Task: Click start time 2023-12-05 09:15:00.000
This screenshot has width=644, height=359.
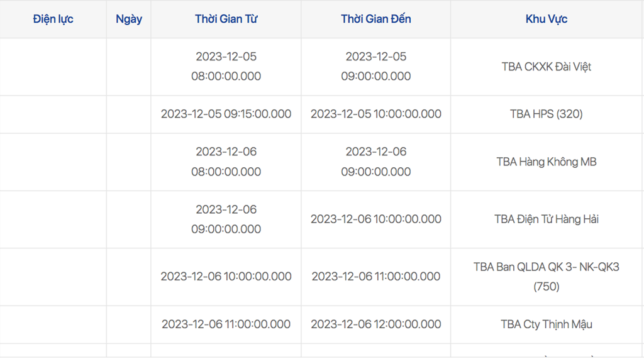Action: coord(226,114)
